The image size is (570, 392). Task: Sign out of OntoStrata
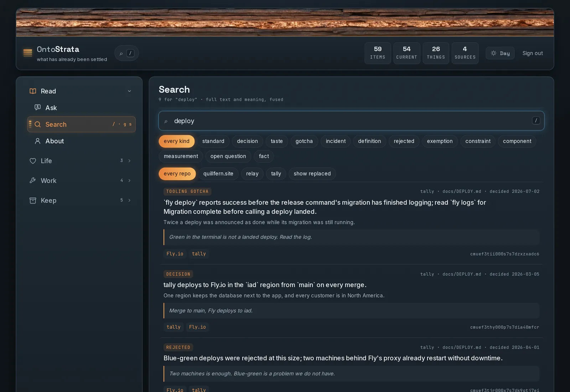click(533, 53)
